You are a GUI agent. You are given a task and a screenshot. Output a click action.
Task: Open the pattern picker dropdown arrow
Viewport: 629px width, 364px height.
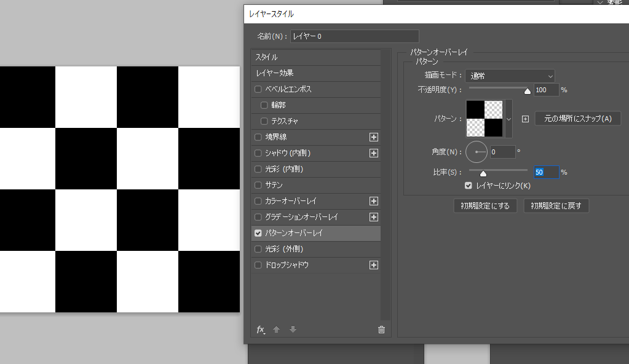click(x=508, y=119)
